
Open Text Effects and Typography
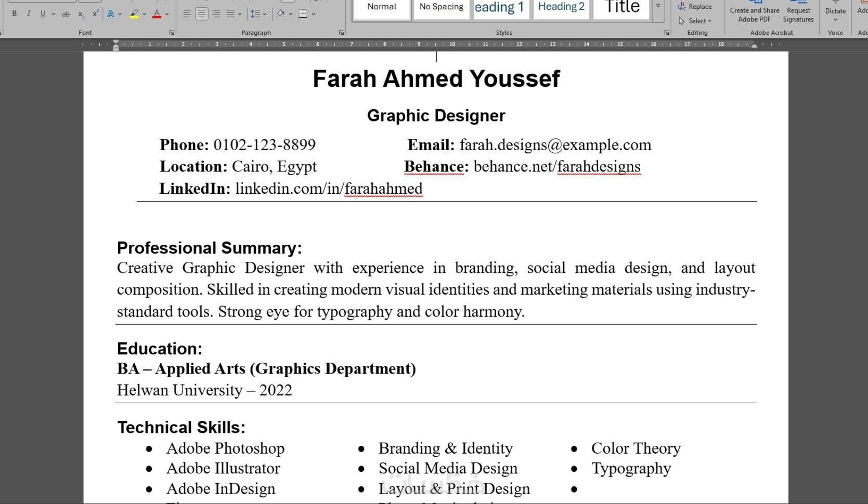click(111, 14)
